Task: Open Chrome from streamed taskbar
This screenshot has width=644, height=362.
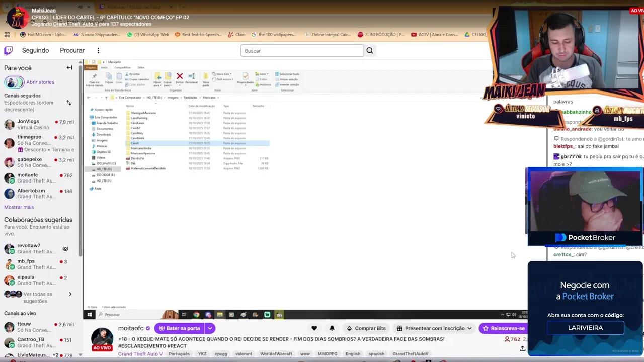Action: [x=196, y=315]
